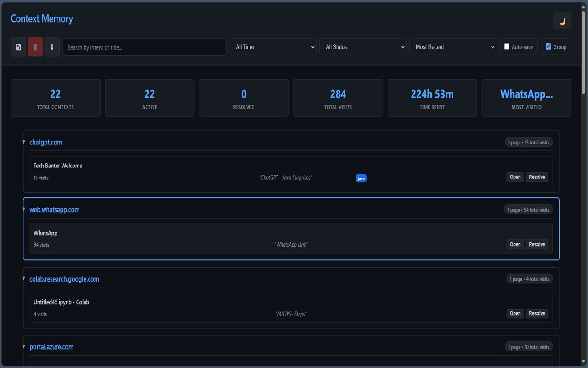Click the red delete trash icon
Image resolution: width=588 pixels, height=368 pixels.
click(x=35, y=47)
